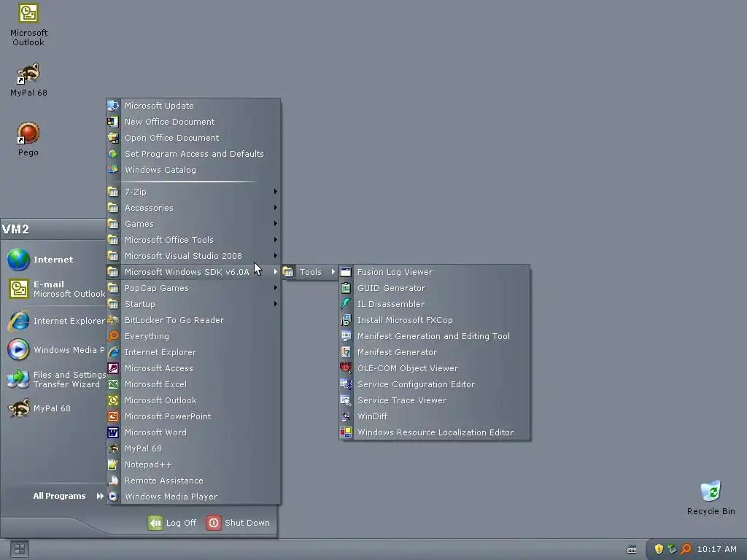This screenshot has height=560, width=747.
Task: Choose Set Program Access and Defaults
Action: (x=193, y=154)
